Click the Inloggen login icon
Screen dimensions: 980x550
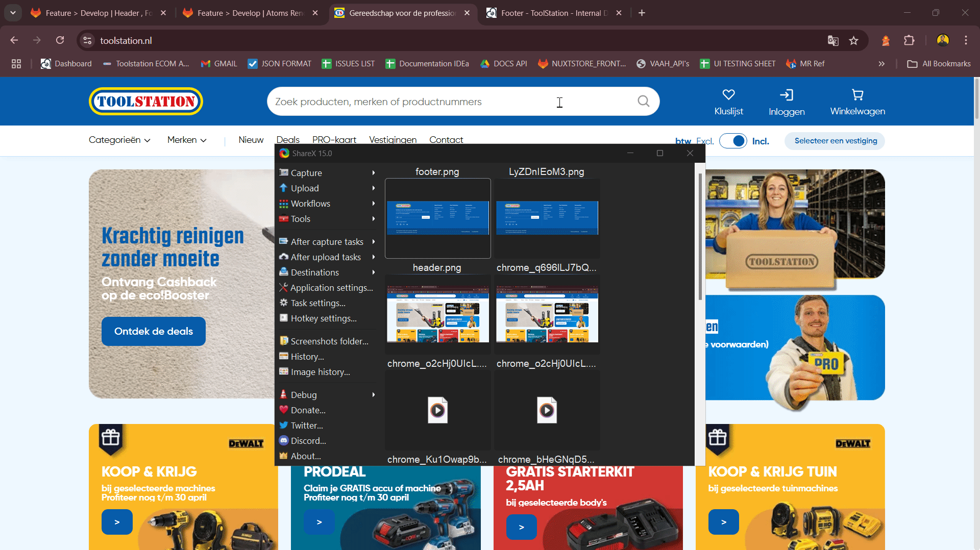786,95
